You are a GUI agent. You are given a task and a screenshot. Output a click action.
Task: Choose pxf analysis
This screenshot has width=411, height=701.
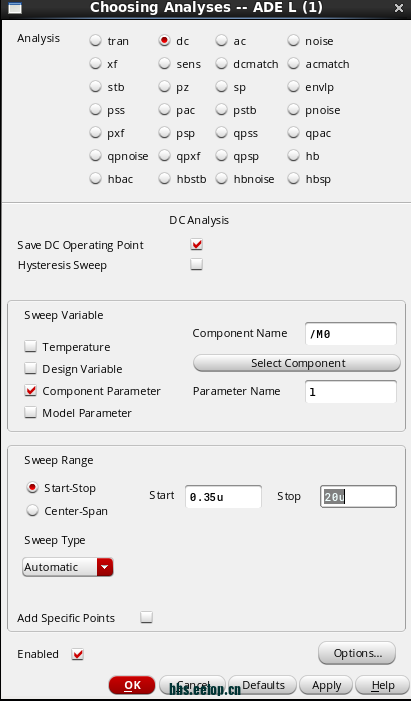point(95,133)
